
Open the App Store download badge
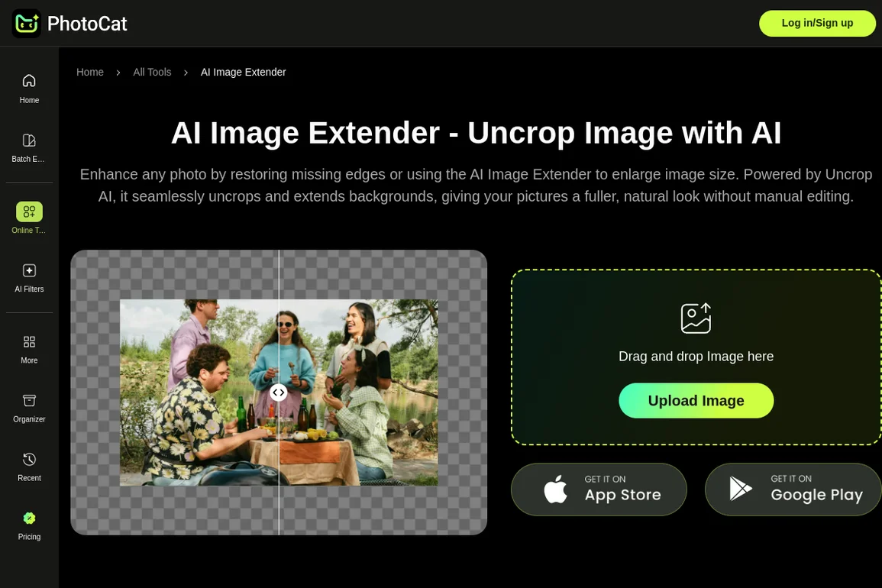(599, 489)
